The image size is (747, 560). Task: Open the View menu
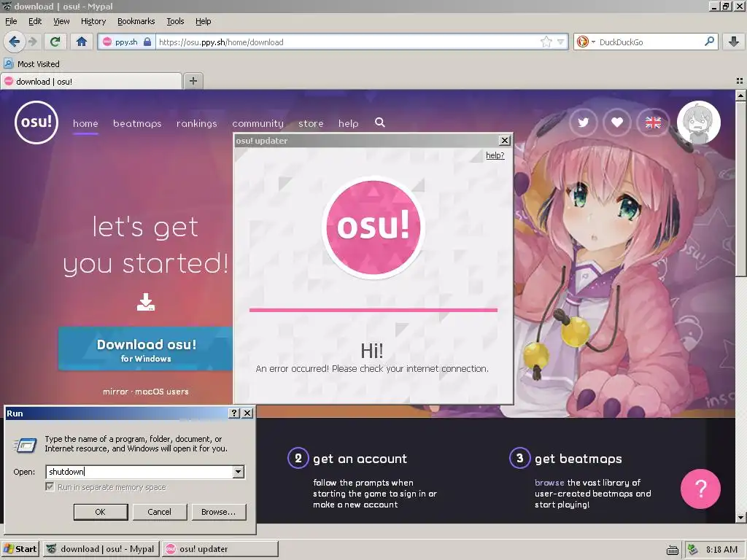pos(61,21)
